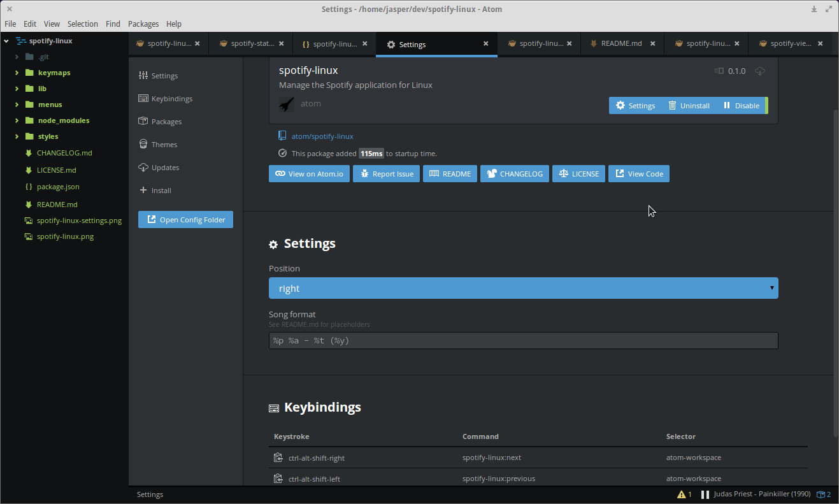The width and height of the screenshot is (839, 504).
Task: Go to Themes panel in sidebar
Action: pos(158,145)
